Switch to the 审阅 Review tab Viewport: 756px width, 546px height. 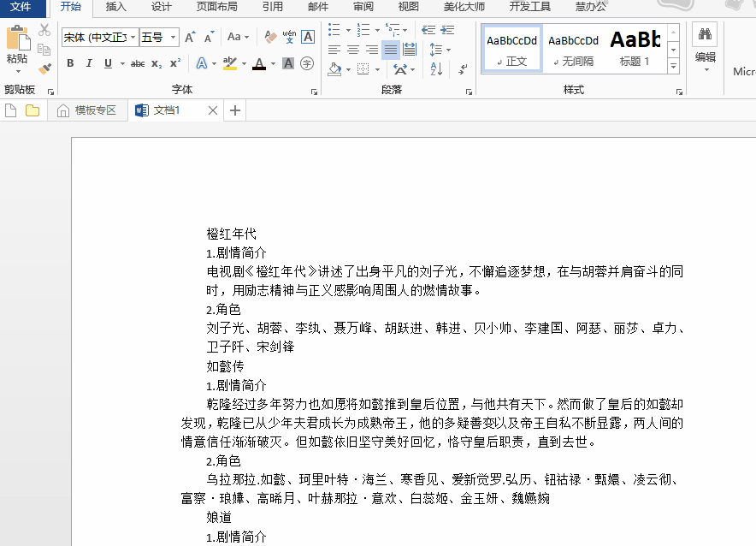click(x=363, y=7)
